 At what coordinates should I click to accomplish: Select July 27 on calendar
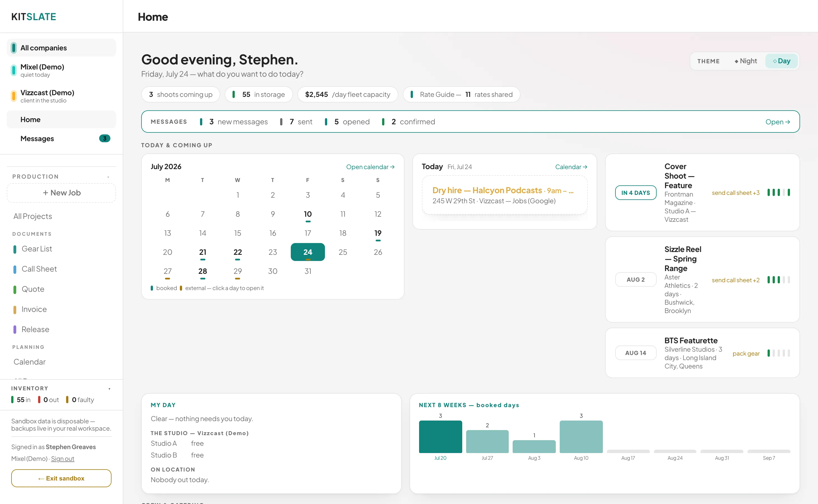168,271
